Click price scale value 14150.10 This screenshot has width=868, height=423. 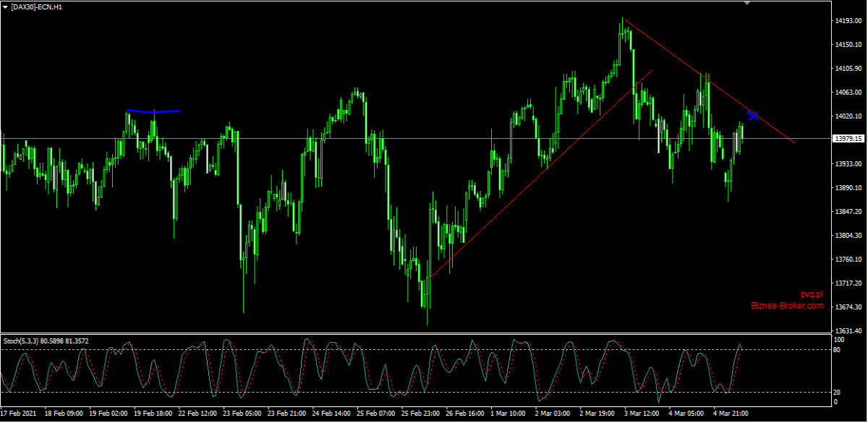848,45
